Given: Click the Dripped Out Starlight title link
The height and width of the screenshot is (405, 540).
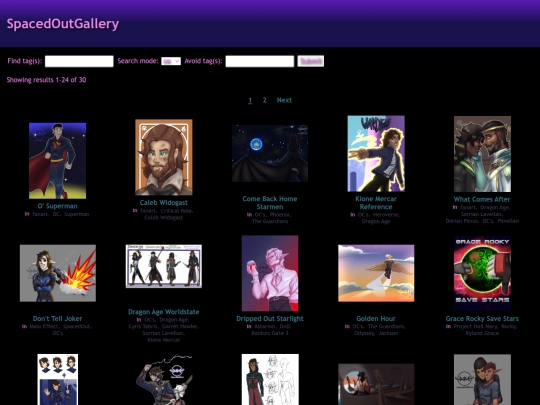Looking at the screenshot, I should pos(270,319).
